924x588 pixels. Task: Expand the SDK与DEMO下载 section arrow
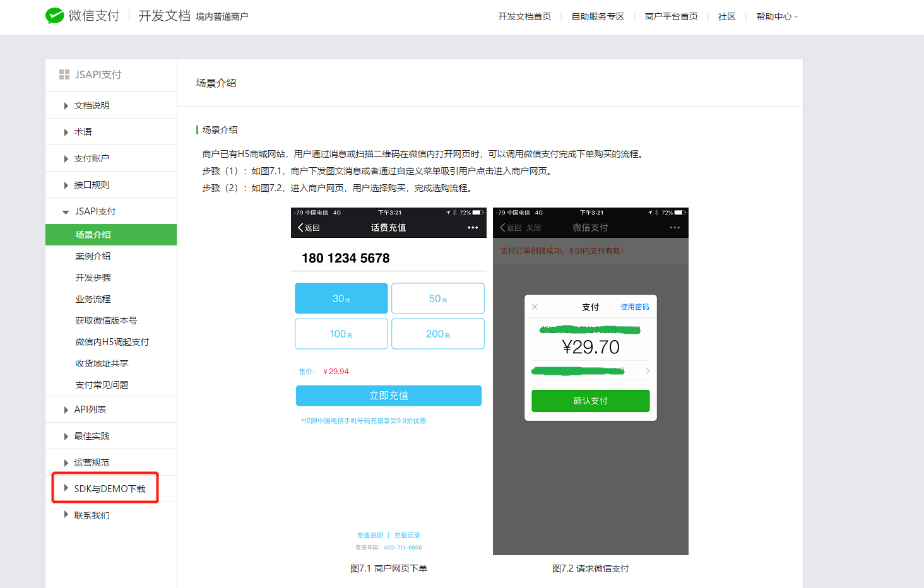coord(66,488)
